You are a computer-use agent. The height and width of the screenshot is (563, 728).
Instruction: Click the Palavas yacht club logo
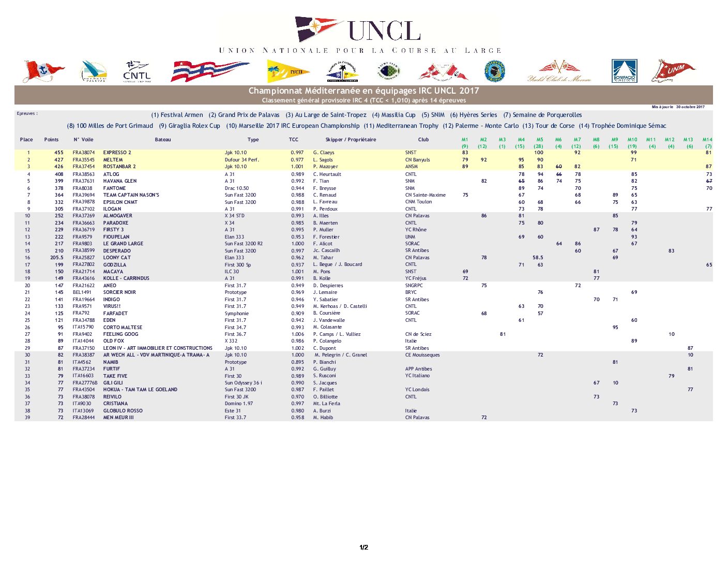click(x=94, y=71)
